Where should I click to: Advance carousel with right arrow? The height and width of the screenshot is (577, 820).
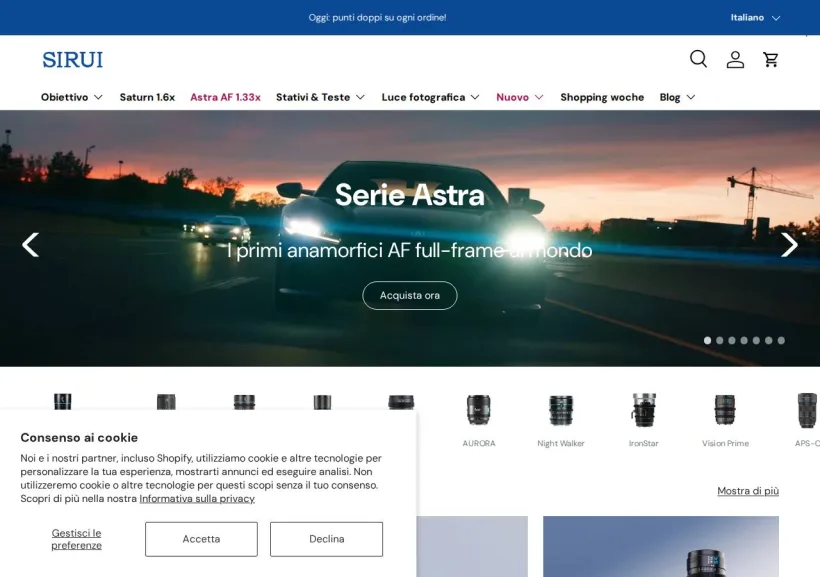(789, 245)
